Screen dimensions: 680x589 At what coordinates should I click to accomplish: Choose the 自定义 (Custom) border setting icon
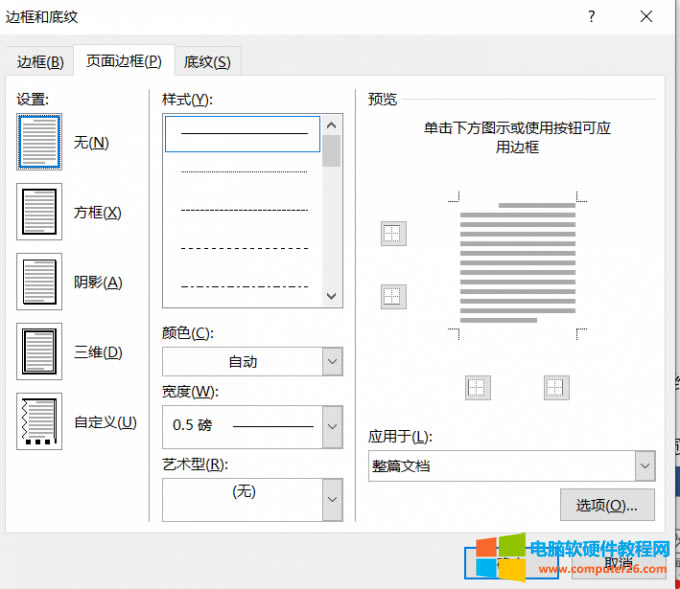pos(40,422)
